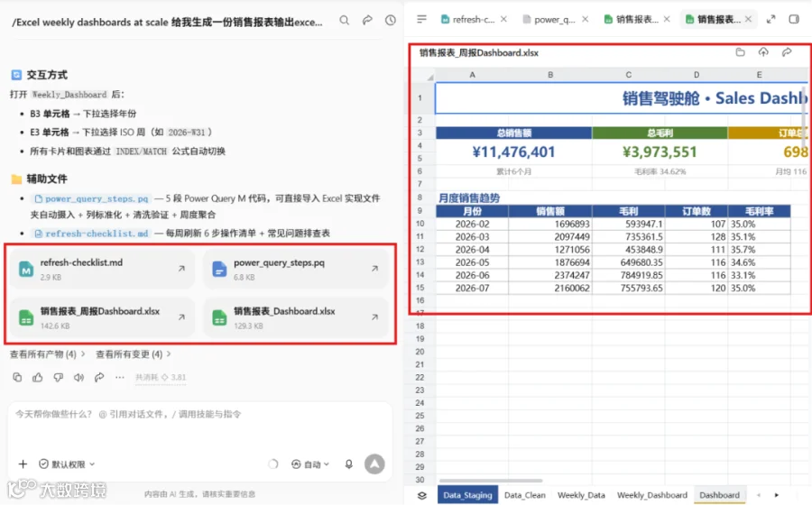Click the 共消耗 3.81 usage label
This screenshot has width=812, height=505.
161,377
